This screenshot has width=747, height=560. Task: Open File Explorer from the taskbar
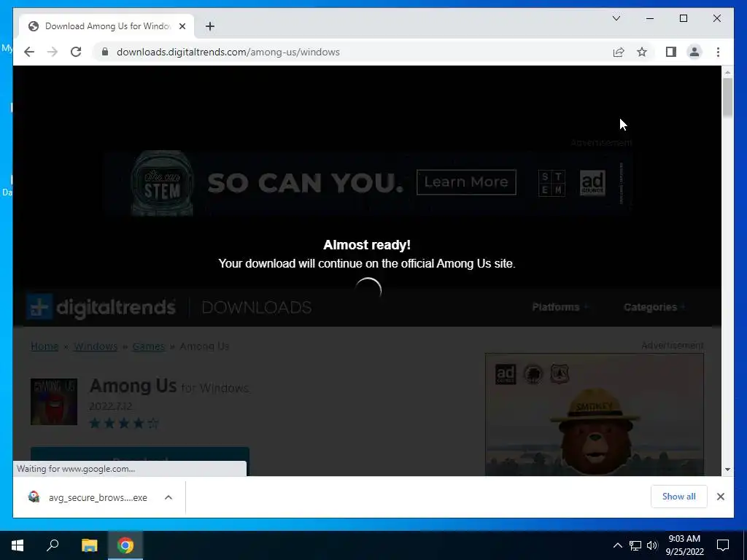click(89, 545)
